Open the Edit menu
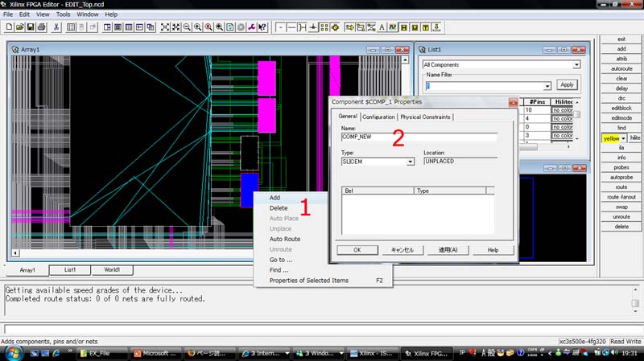This screenshot has height=361, width=644. [x=24, y=14]
